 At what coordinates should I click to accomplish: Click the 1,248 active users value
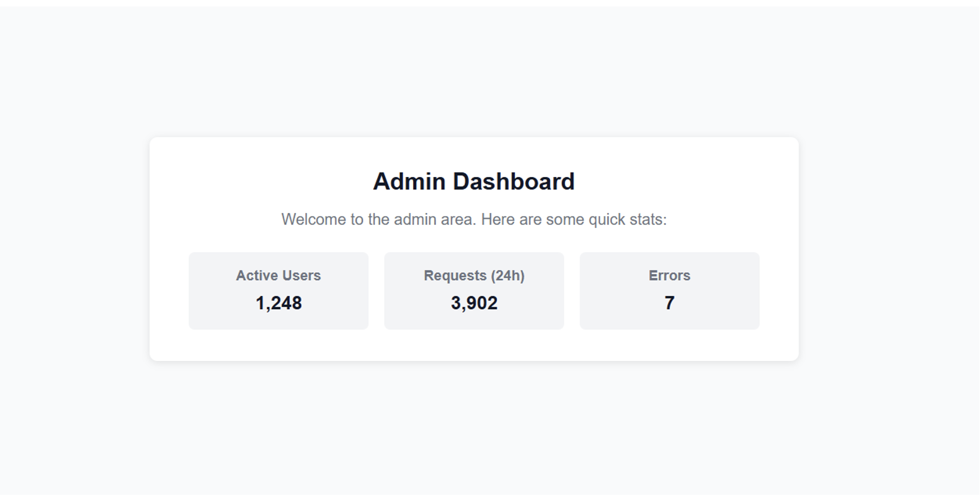278,303
